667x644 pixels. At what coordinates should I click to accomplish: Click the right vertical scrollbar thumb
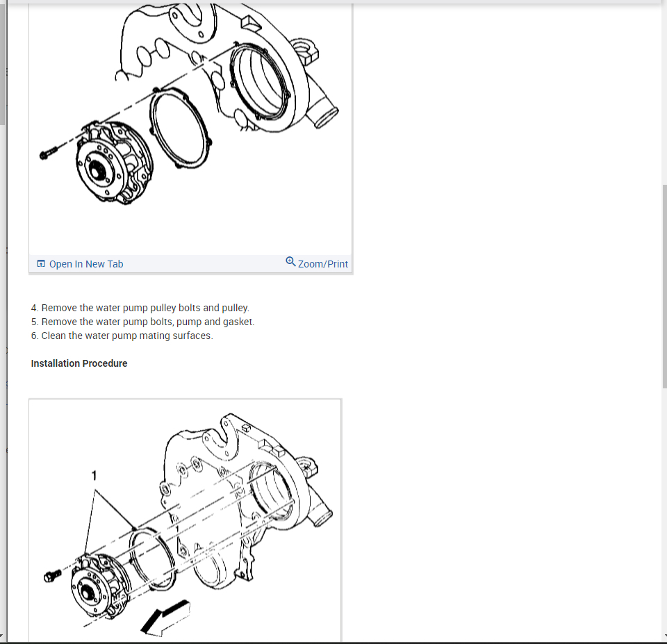[x=664, y=286]
